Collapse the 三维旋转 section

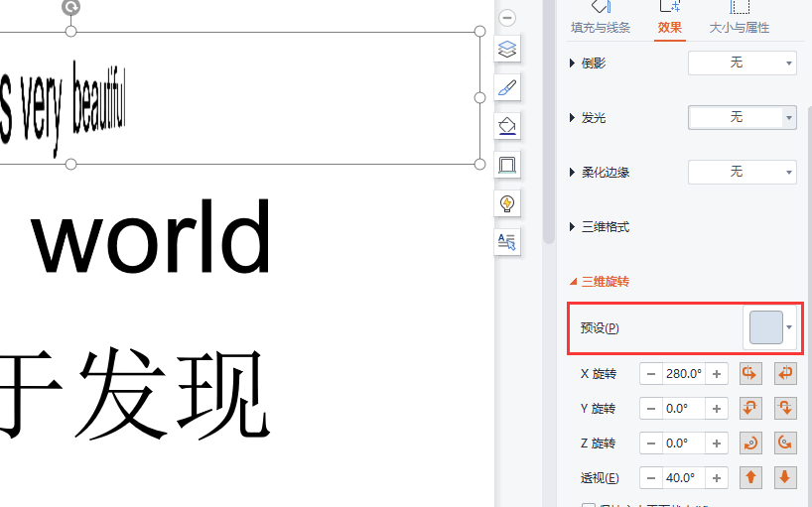coord(573,282)
